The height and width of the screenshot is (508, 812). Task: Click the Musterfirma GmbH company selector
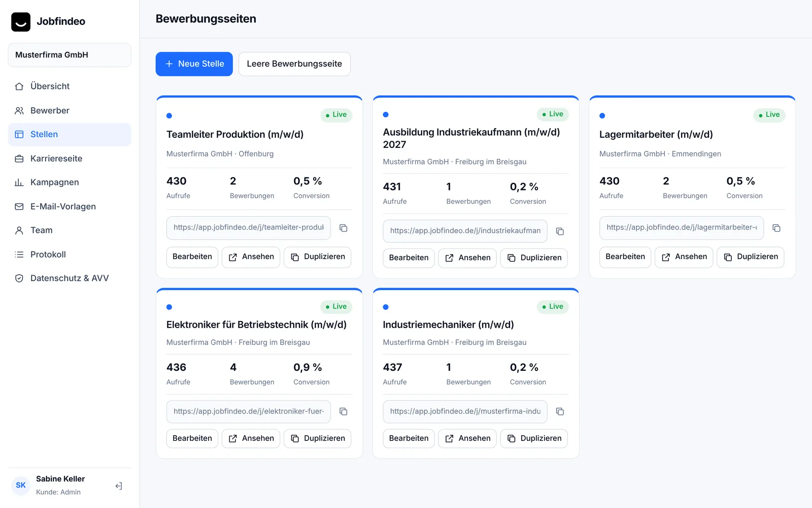(70, 55)
